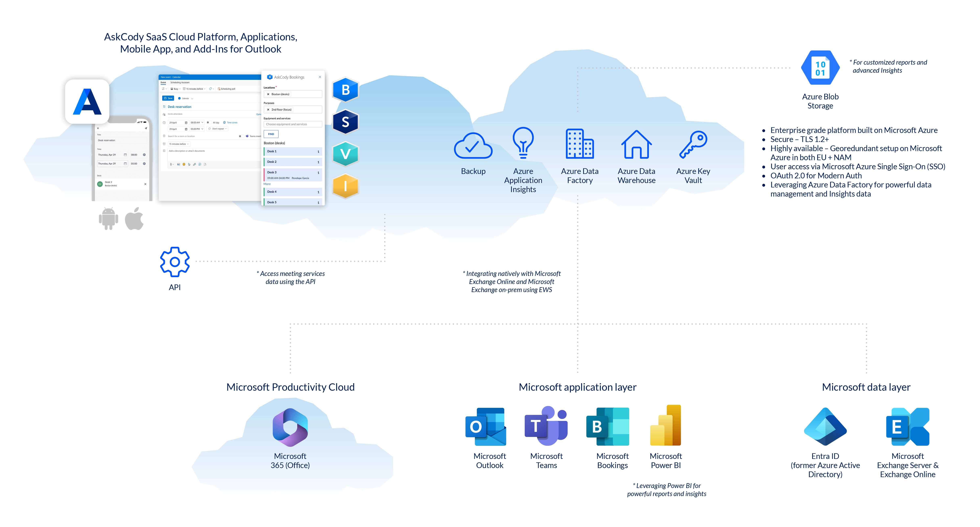The width and height of the screenshot is (980, 527).
Task: Click the Microsoft Power BI logo
Action: click(x=665, y=425)
